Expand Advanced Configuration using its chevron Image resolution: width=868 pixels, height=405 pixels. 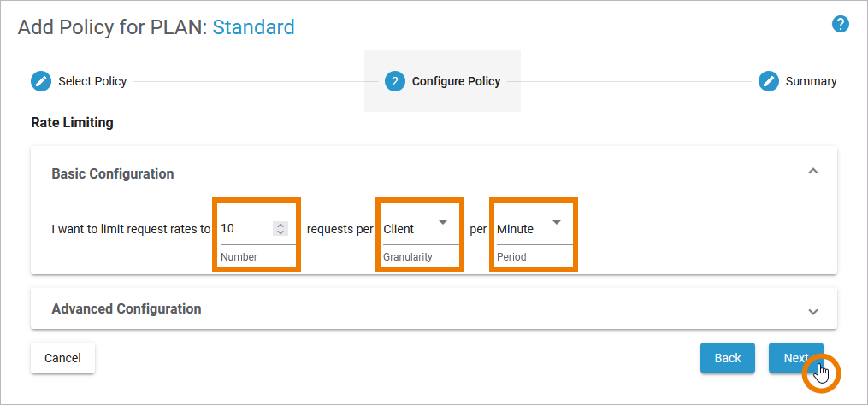pos(813,311)
